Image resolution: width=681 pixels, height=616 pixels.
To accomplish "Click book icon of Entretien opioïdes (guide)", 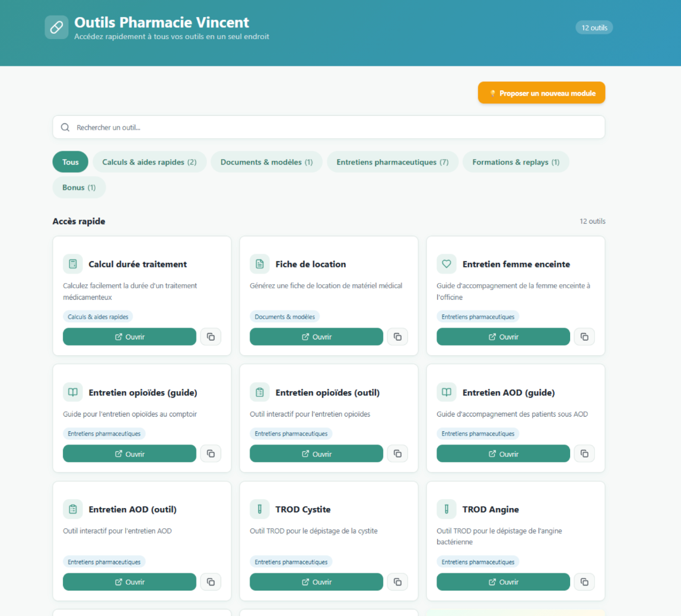I will 73,392.
